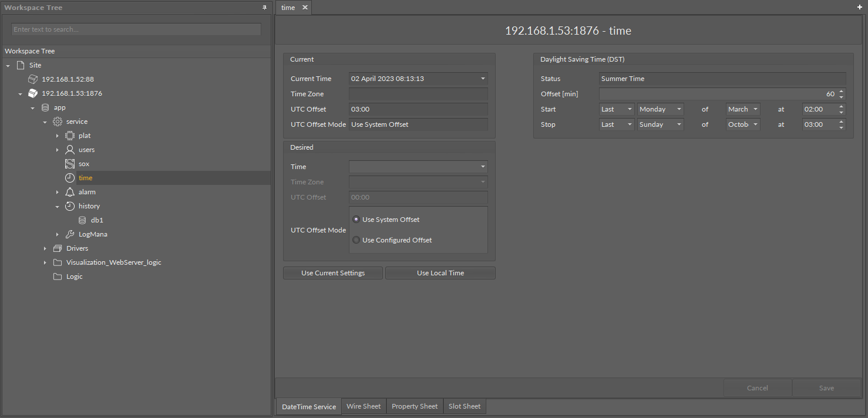Click the users service icon
The image size is (868, 418).
click(69, 150)
